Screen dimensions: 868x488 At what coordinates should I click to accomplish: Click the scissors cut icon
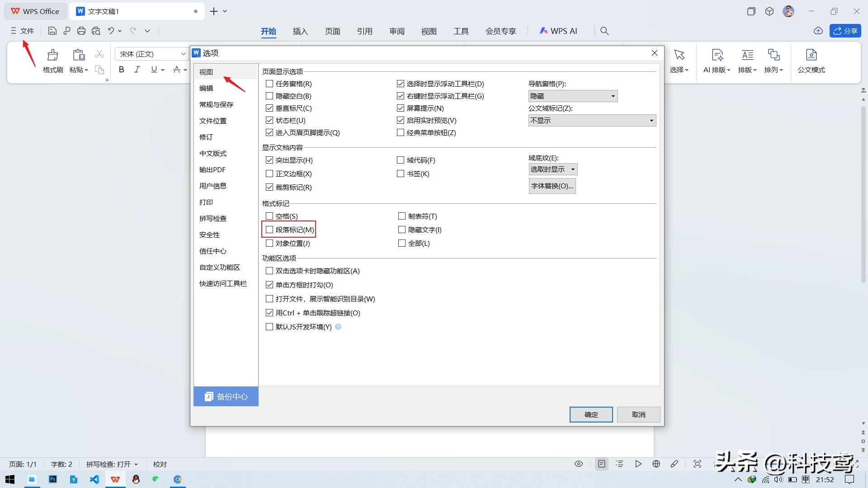(99, 53)
